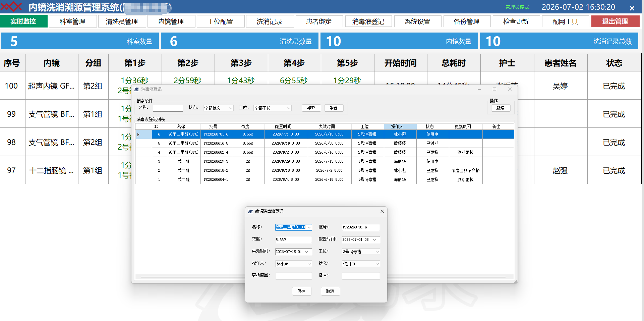The image size is (644, 321).
Task: Expand the 工位 dropdown showing 2号消毒槽
Action: [x=377, y=252]
